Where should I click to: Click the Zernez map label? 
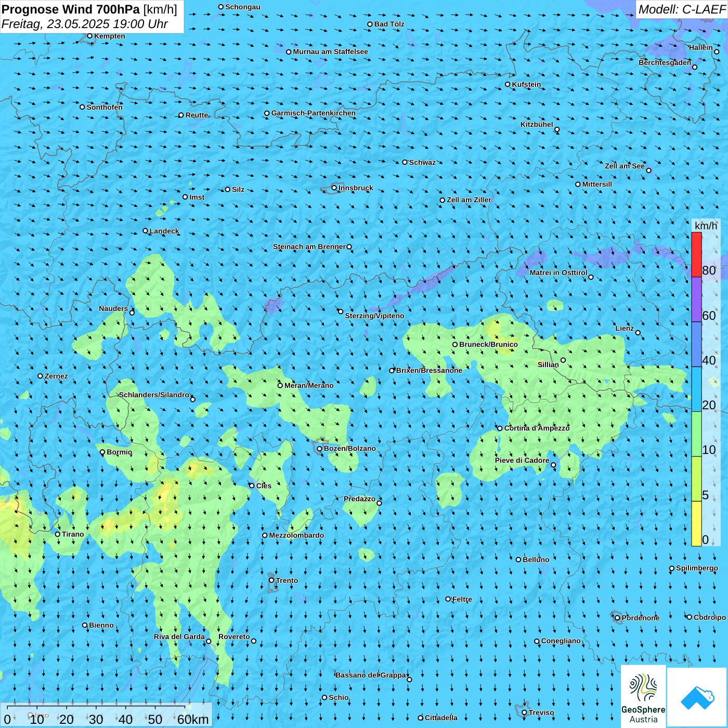tap(56, 376)
